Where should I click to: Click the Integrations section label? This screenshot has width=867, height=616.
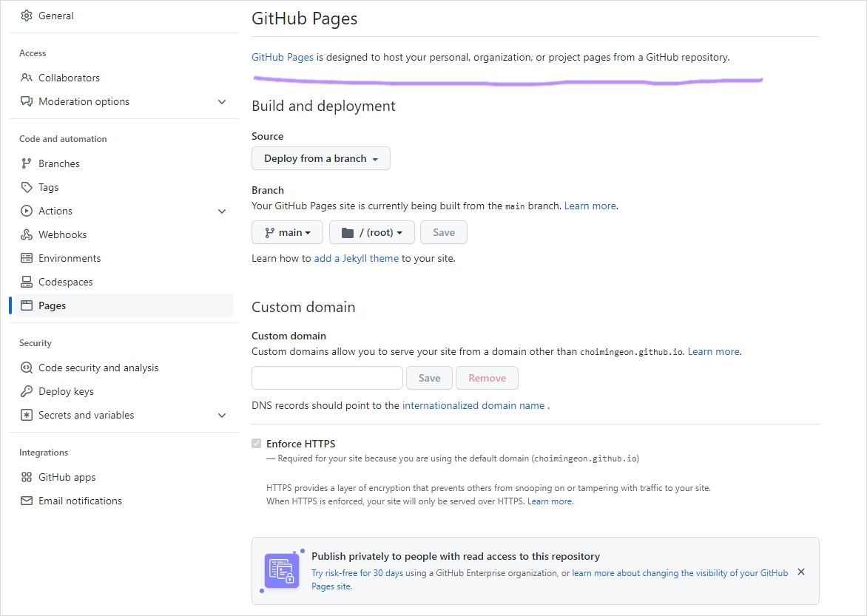[x=44, y=453]
